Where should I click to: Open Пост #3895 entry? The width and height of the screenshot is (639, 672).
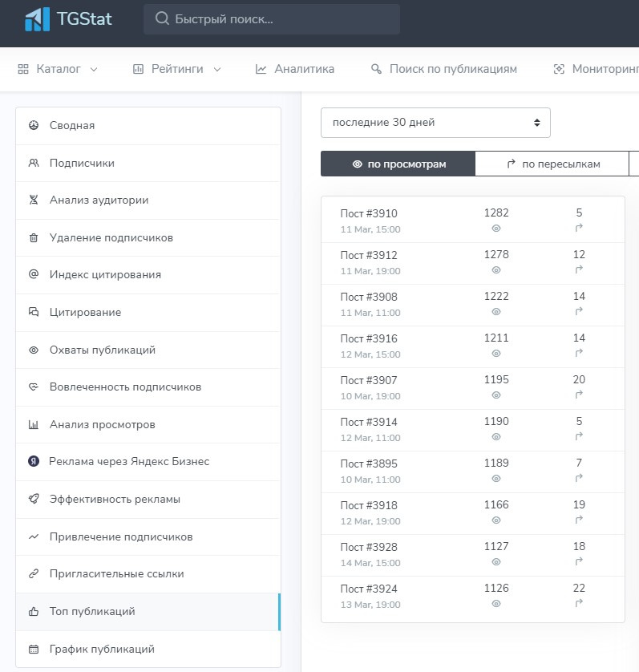473,472
